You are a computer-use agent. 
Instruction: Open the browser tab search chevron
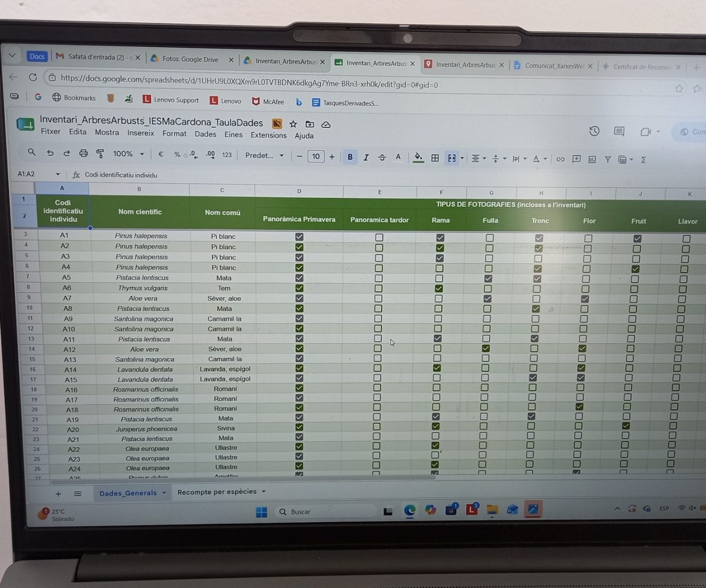[x=12, y=56]
